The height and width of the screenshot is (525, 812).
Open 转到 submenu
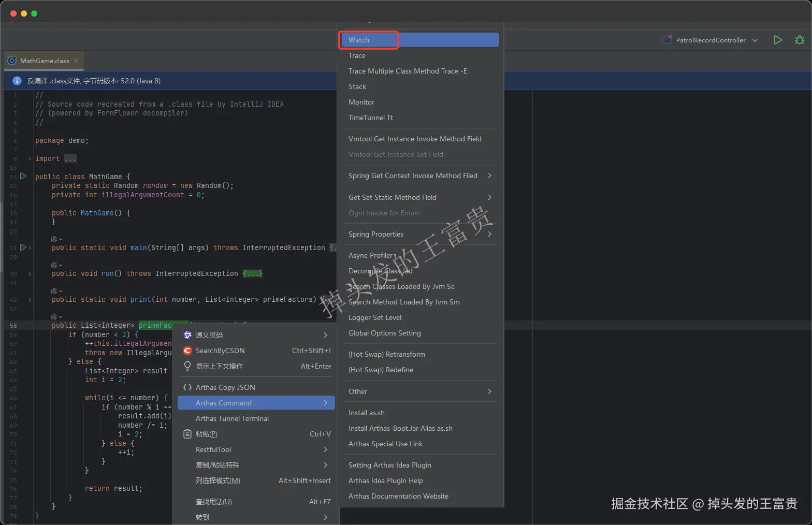click(256, 517)
